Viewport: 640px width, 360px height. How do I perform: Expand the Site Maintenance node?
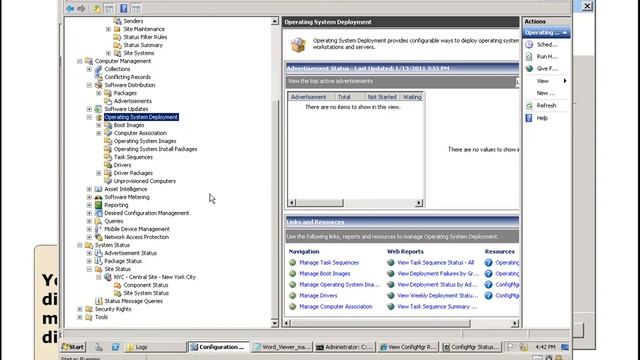(109, 29)
